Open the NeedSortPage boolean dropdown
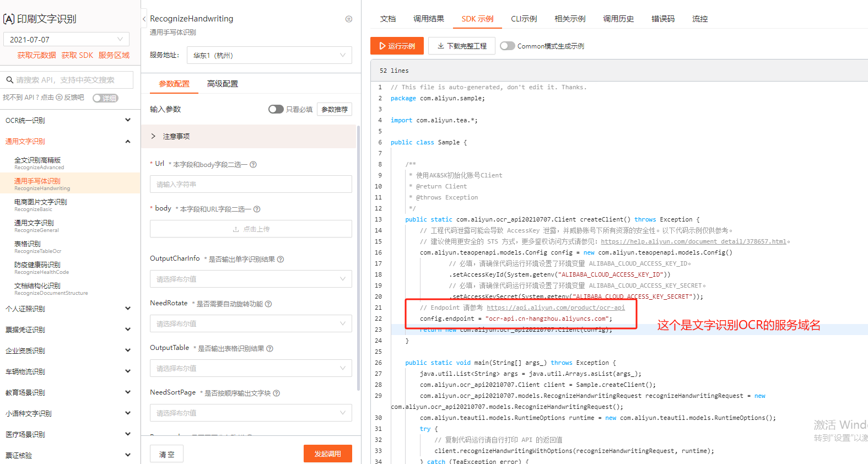Viewport: 868px width, 464px height. (251, 413)
